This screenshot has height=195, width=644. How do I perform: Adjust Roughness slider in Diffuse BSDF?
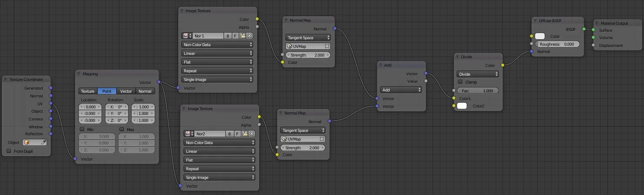tap(558, 44)
